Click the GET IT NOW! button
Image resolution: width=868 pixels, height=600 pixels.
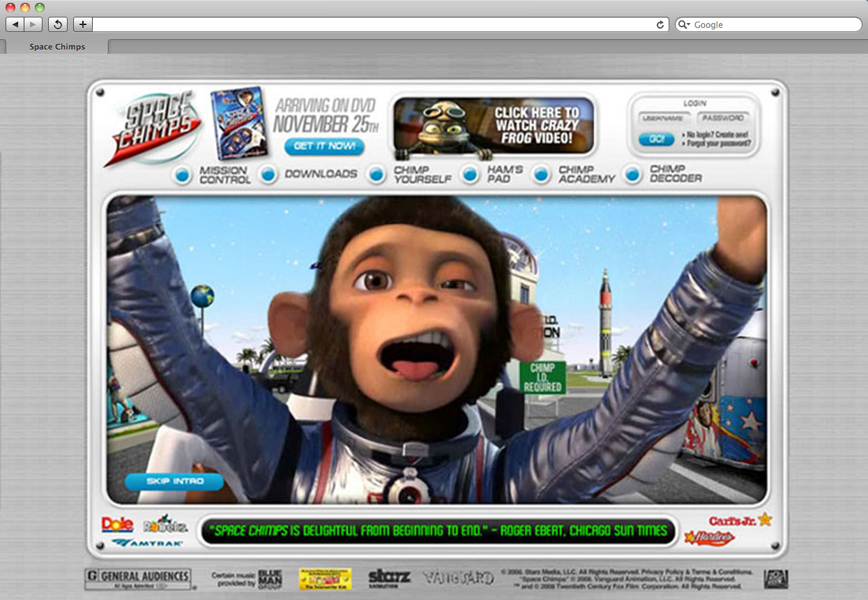pos(324,147)
